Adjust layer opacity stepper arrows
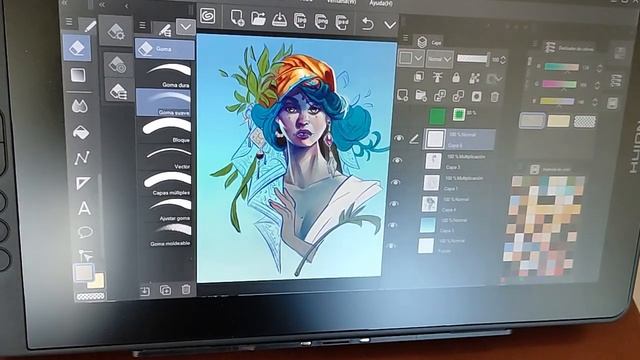640x360 pixels. (503, 60)
